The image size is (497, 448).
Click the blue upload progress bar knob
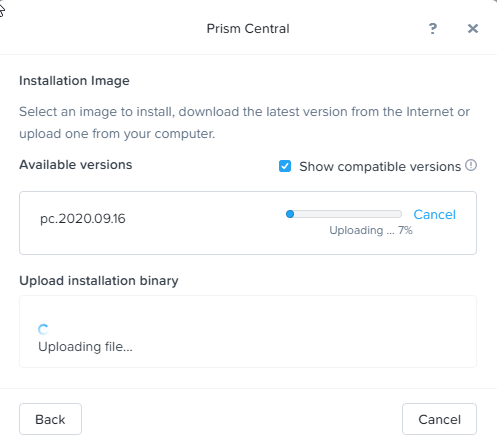[290, 214]
